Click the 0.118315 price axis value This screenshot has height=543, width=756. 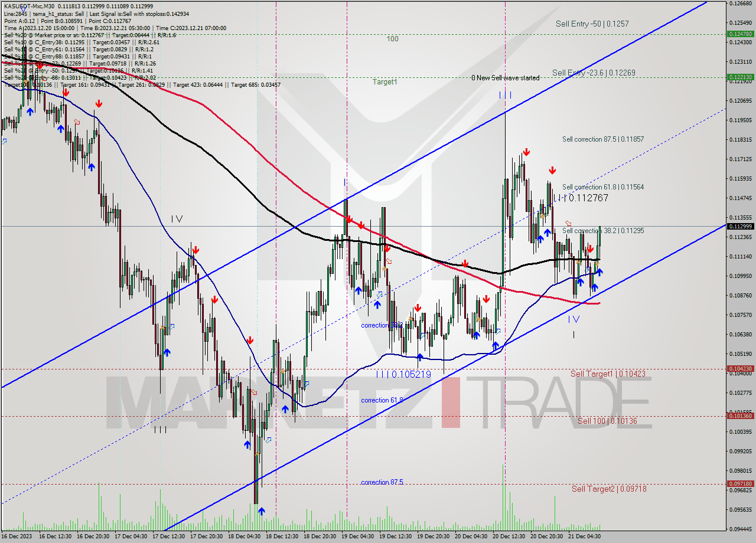[740, 140]
